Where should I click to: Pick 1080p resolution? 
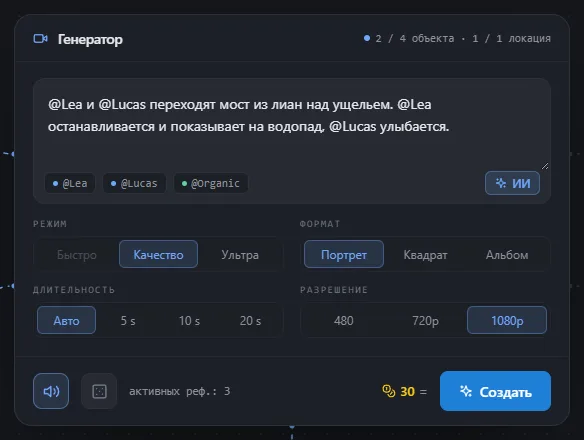507,320
